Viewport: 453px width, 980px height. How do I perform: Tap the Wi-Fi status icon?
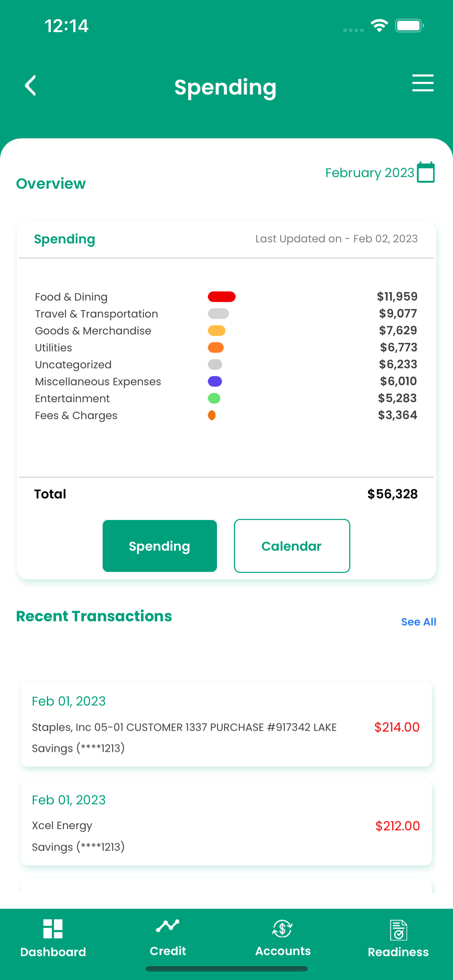[x=379, y=25]
